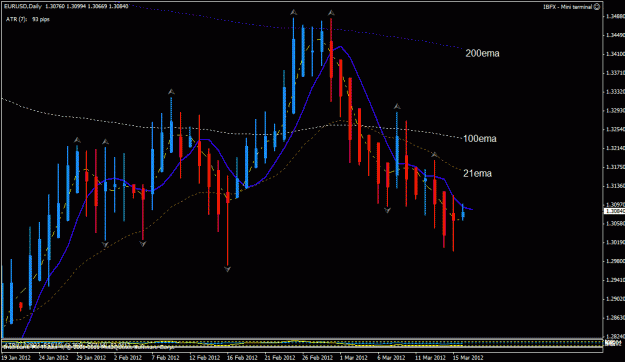Click the 12 Feb 2012 date label
Image resolution: width=625 pixels, height=362 pixels.
coord(204,358)
